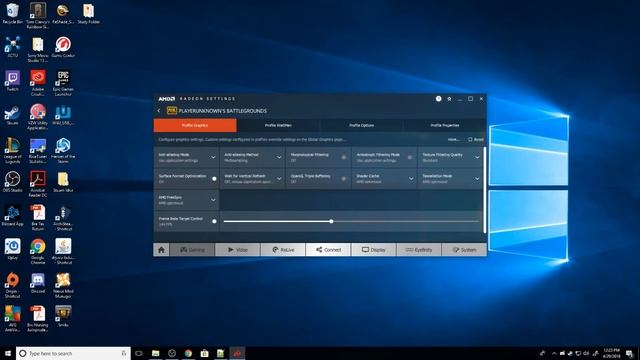Screen dimensions: 640x360
Task: Toggle Morphological Filtering switch
Action: [344, 158]
